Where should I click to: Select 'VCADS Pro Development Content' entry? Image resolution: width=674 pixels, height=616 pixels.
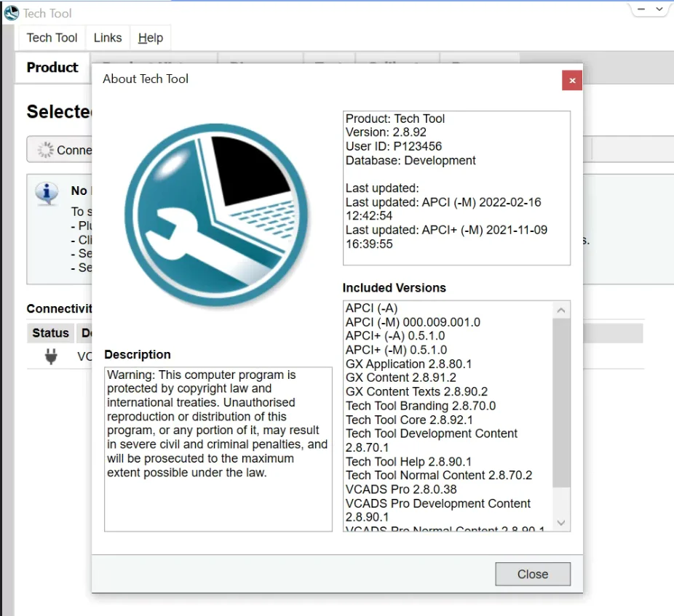click(x=437, y=510)
